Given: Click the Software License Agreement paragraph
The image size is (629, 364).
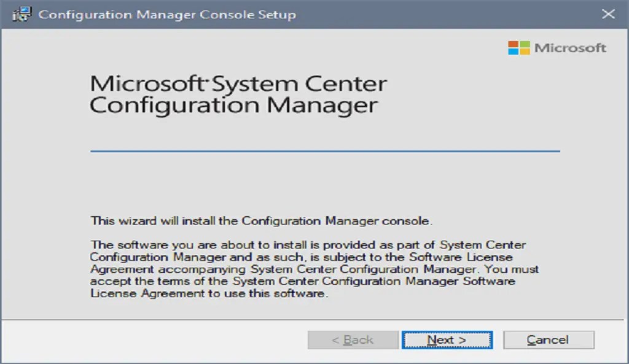Looking at the screenshot, I should click(314, 269).
